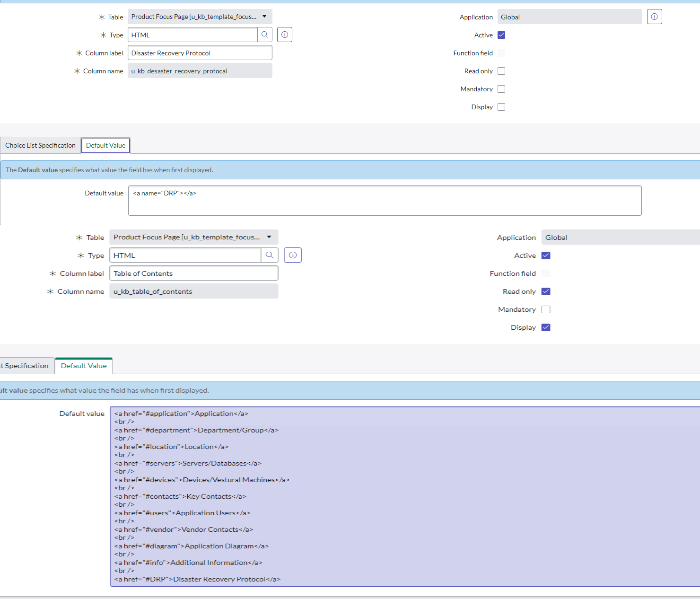Tick Display checkbox in the upper form
The height and width of the screenshot is (599, 700).
[x=501, y=107]
